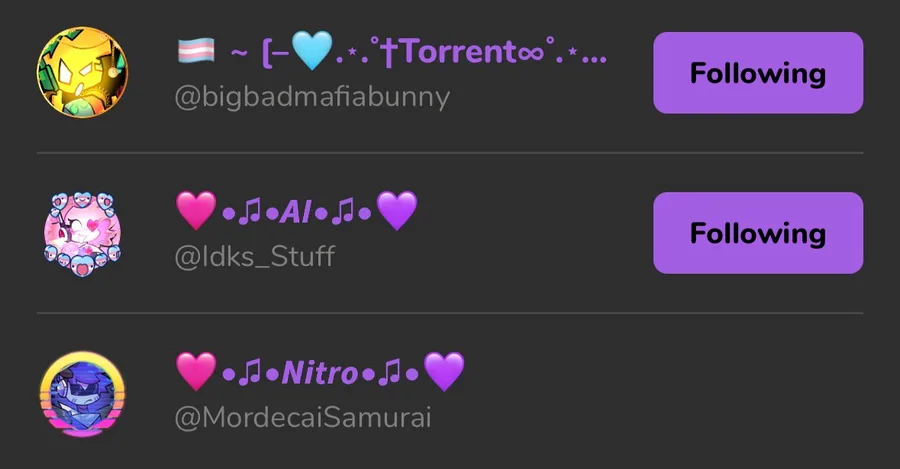This screenshot has width=900, height=469.
Task: Click the trans flag emoji icon
Action: (196, 51)
